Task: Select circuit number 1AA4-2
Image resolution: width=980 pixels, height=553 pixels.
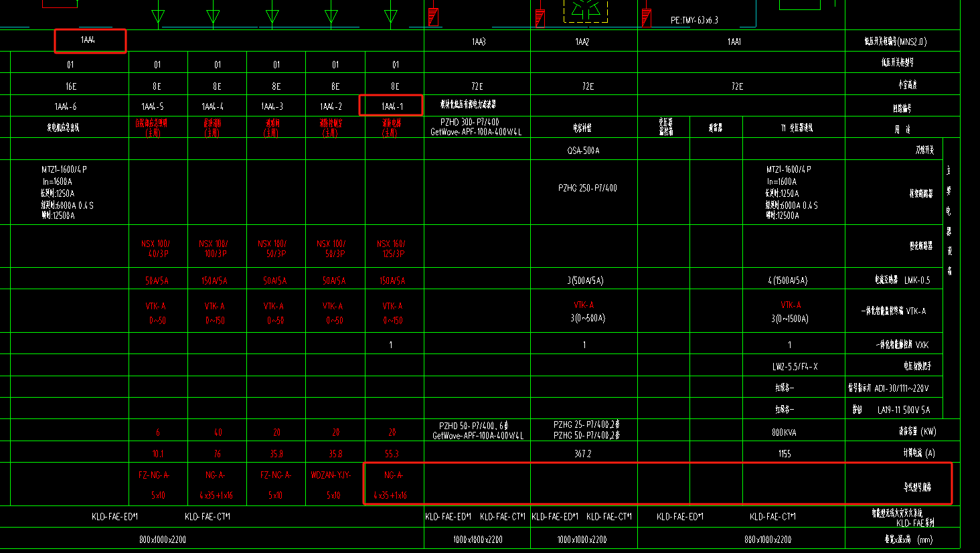Action: [331, 106]
